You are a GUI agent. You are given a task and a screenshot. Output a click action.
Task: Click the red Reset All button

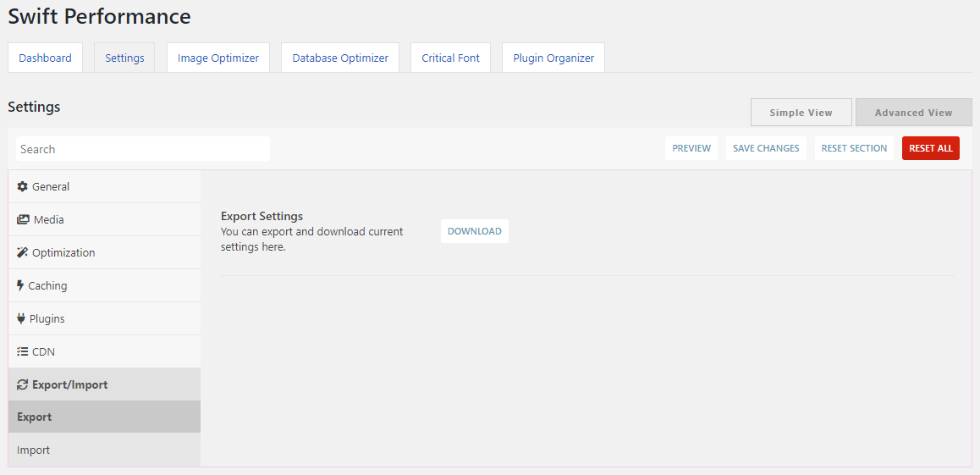931,148
